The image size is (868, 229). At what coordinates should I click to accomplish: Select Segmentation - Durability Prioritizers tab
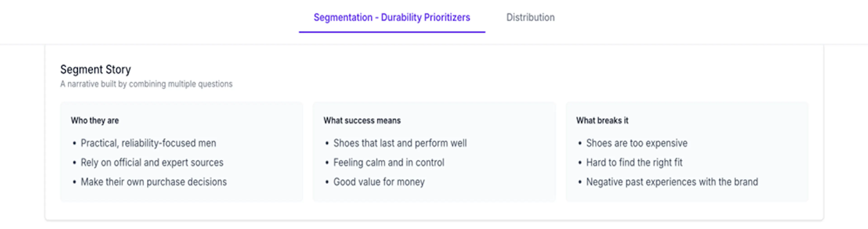[x=392, y=17]
